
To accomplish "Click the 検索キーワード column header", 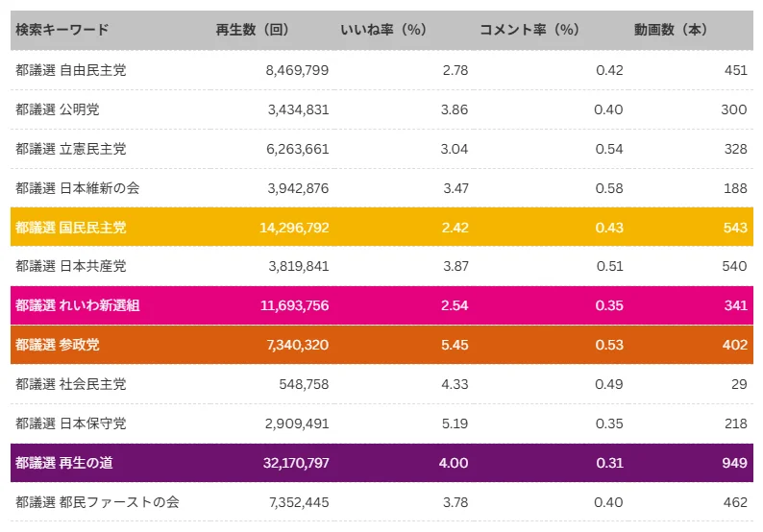I will pyautogui.click(x=62, y=30).
